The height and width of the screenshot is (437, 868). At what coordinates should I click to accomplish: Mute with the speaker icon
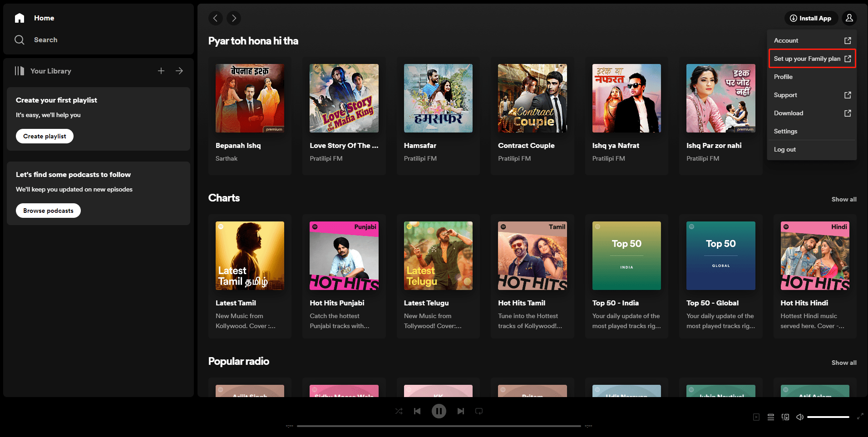tap(800, 417)
